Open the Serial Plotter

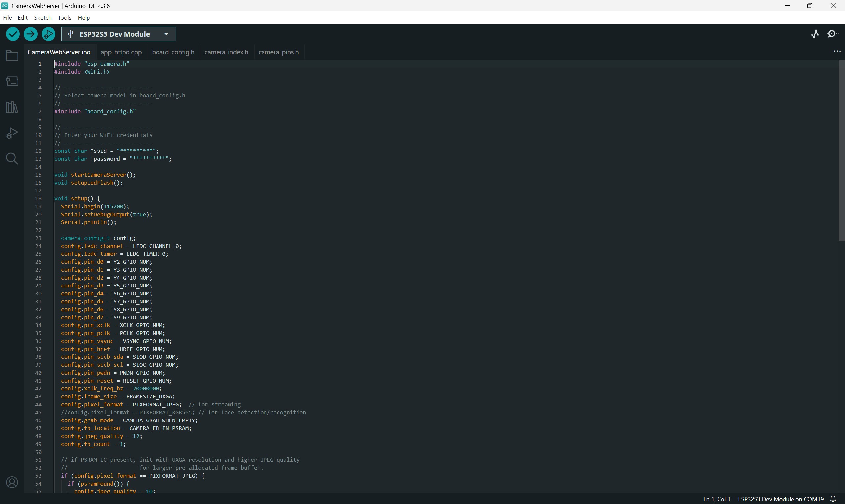[x=815, y=34]
